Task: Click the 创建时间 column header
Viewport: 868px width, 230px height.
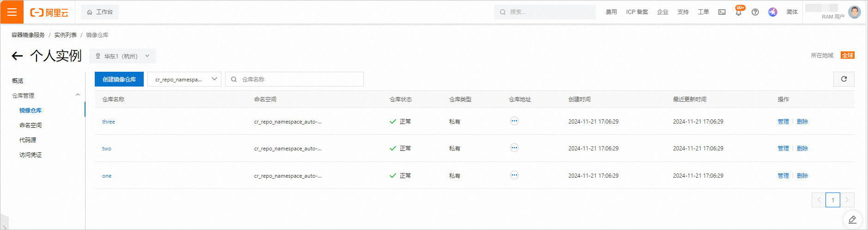Action: 580,99
